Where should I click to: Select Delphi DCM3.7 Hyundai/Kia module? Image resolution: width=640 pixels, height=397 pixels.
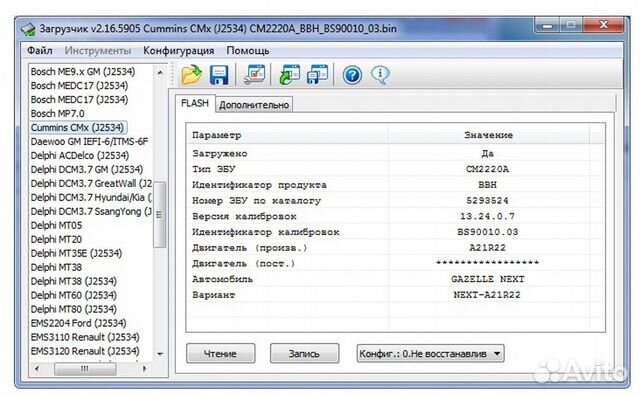coord(91,197)
